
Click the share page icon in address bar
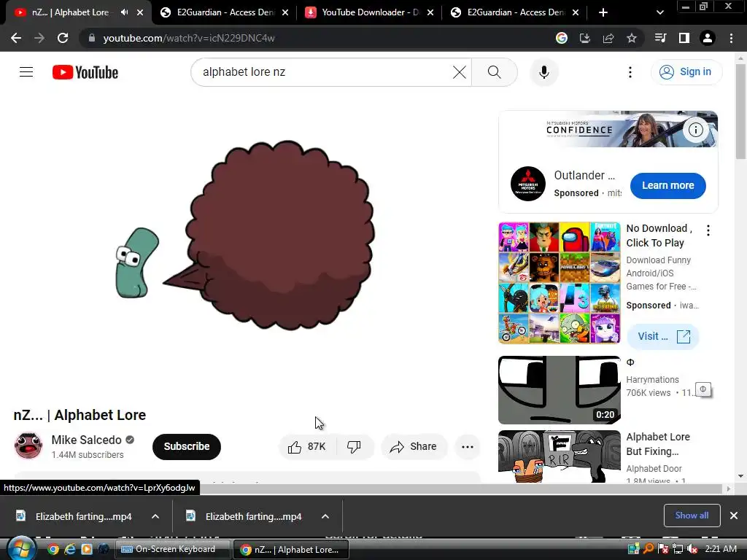608,38
